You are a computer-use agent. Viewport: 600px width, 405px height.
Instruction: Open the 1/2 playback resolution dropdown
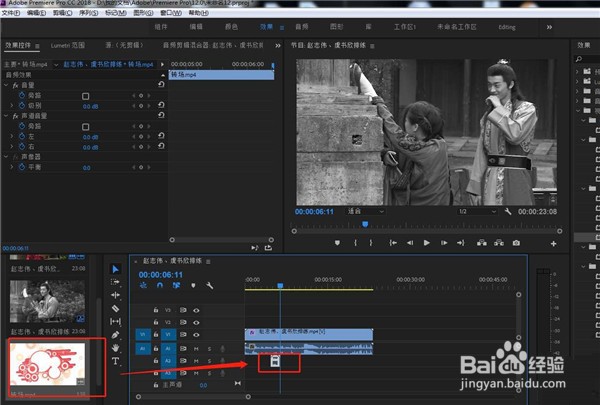(x=477, y=211)
